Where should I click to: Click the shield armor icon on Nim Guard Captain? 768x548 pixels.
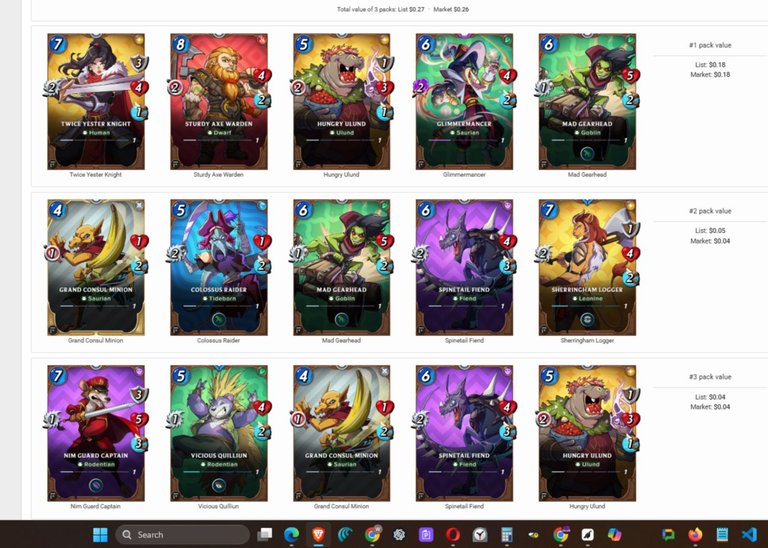pyautogui.click(x=139, y=395)
